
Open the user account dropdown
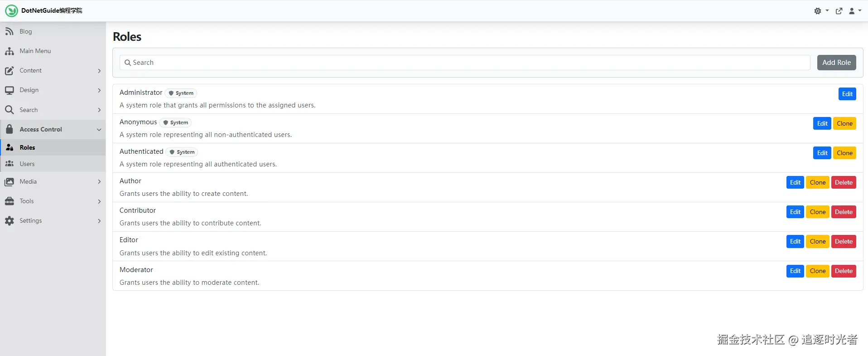pos(854,11)
